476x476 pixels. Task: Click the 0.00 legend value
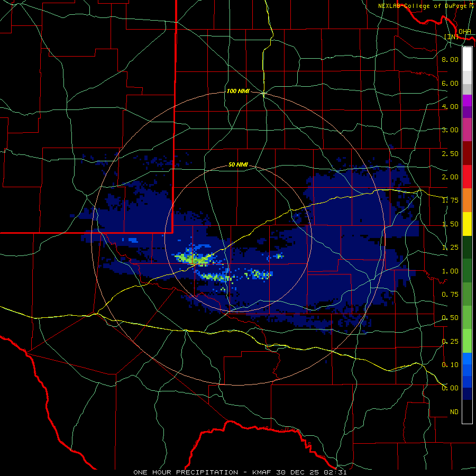[x=450, y=388]
